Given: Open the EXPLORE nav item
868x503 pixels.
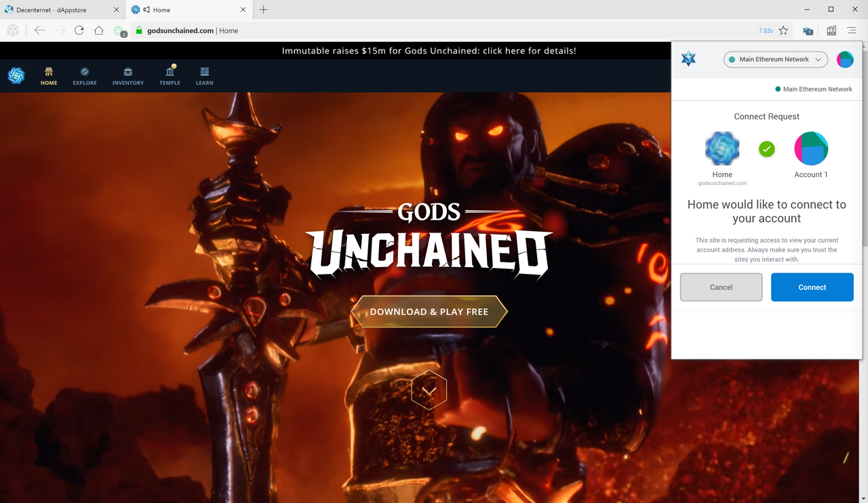Looking at the screenshot, I should coord(85,76).
